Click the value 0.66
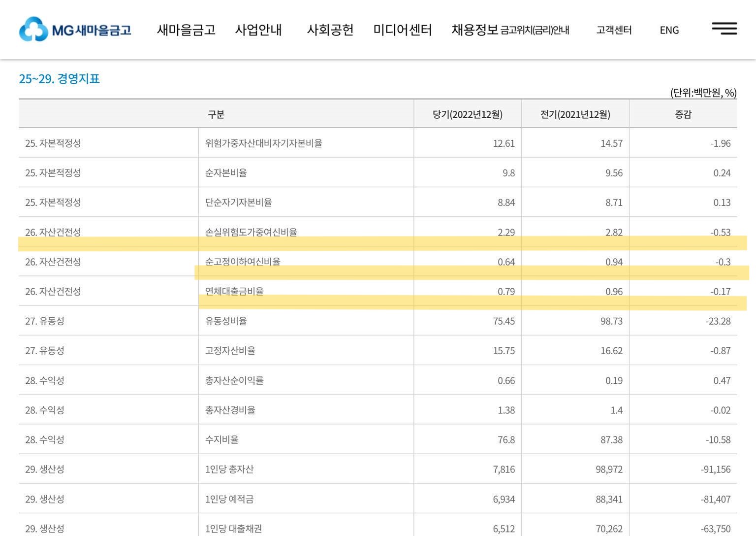Screen dimensions: 756x536 click(x=506, y=380)
